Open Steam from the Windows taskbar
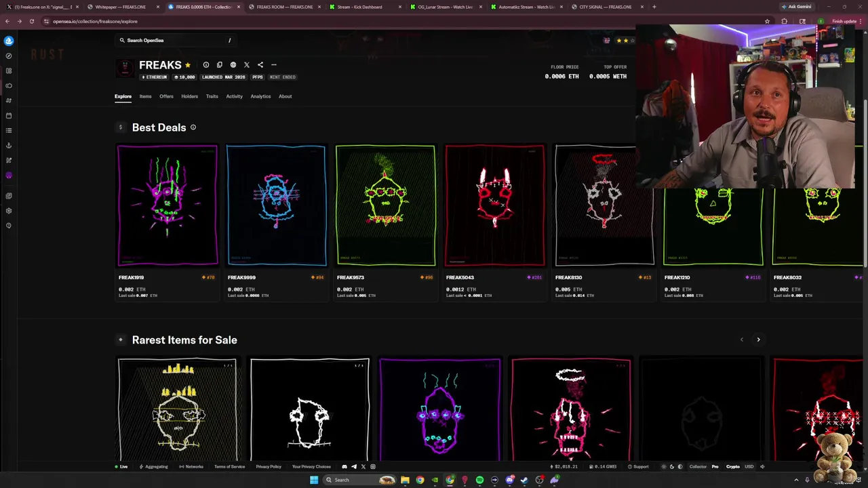The height and width of the screenshot is (488, 868). point(524,480)
